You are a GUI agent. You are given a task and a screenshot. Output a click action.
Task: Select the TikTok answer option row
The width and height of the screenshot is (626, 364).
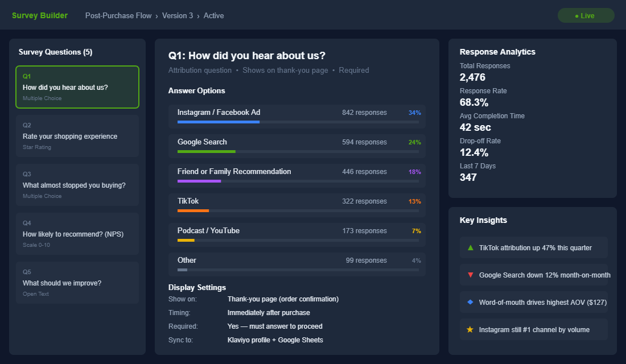296,206
